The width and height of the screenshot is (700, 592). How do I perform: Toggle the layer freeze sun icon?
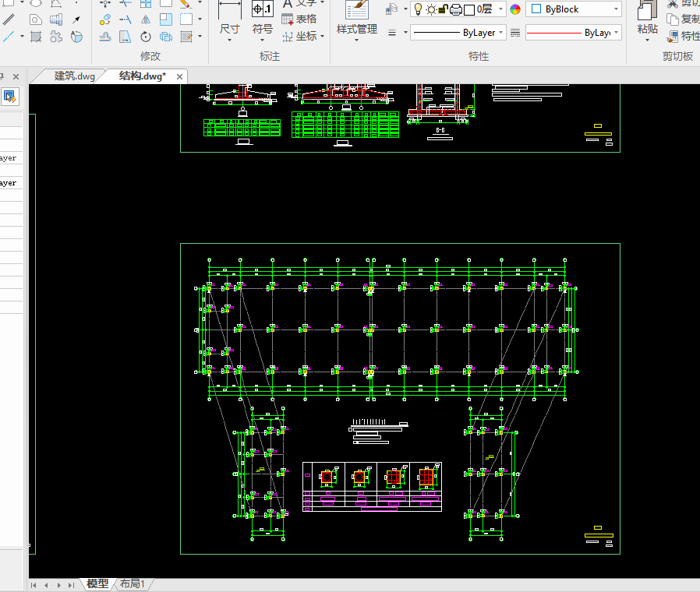(431, 9)
